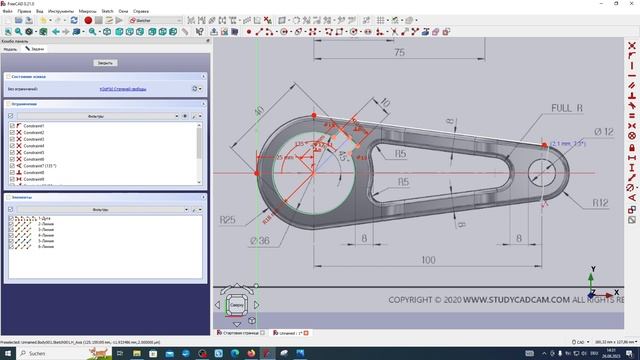Screen dimensions: 640x360
Task: Click the block constraint circle icon
Action: coord(632,136)
